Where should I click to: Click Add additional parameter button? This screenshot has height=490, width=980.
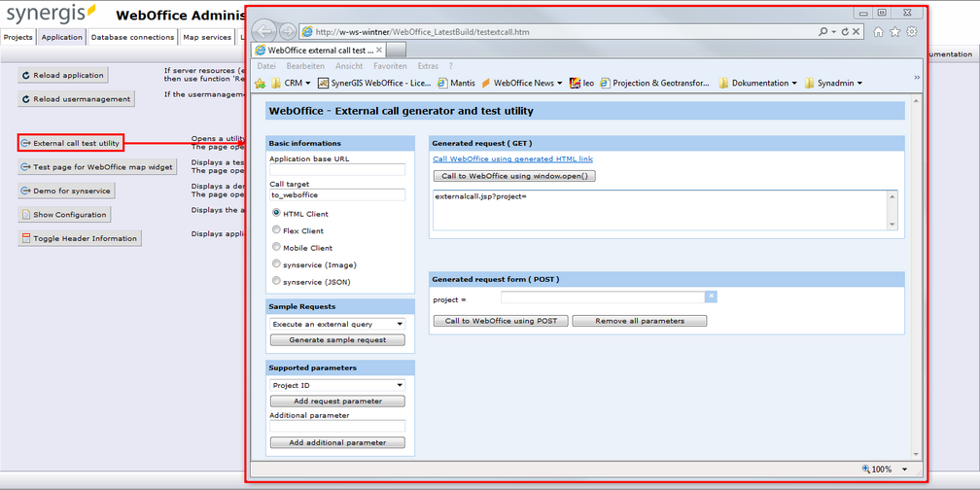tap(337, 442)
